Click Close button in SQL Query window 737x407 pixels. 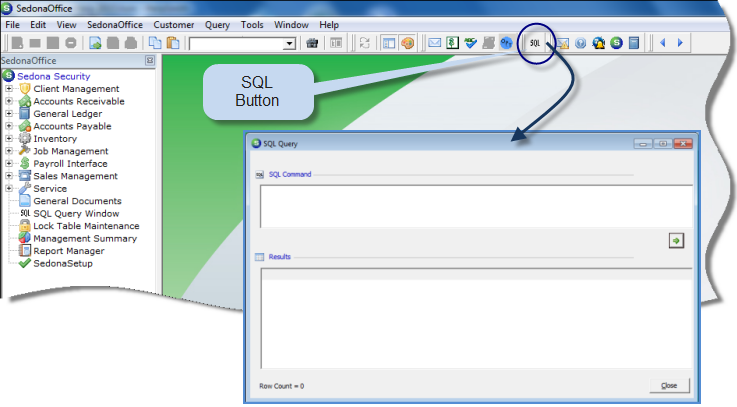(x=669, y=385)
